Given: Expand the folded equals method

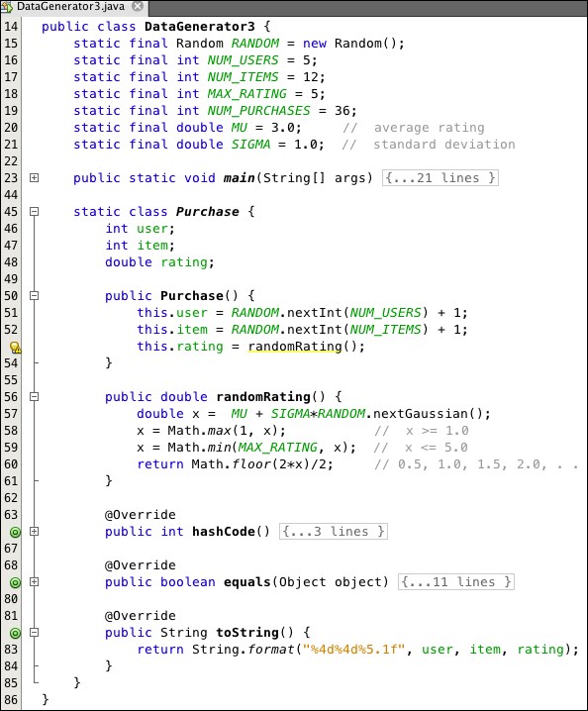Looking at the screenshot, I should 34,581.
